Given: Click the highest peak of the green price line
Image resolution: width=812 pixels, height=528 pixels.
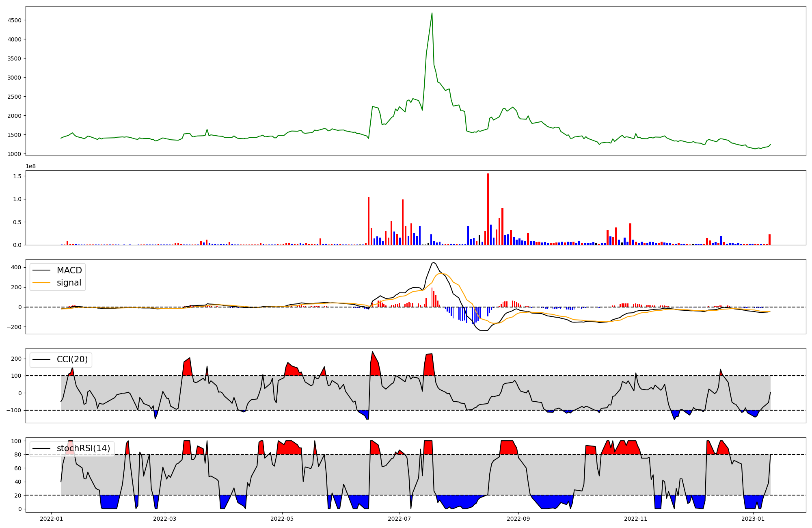Looking at the screenshot, I should tap(432, 13).
